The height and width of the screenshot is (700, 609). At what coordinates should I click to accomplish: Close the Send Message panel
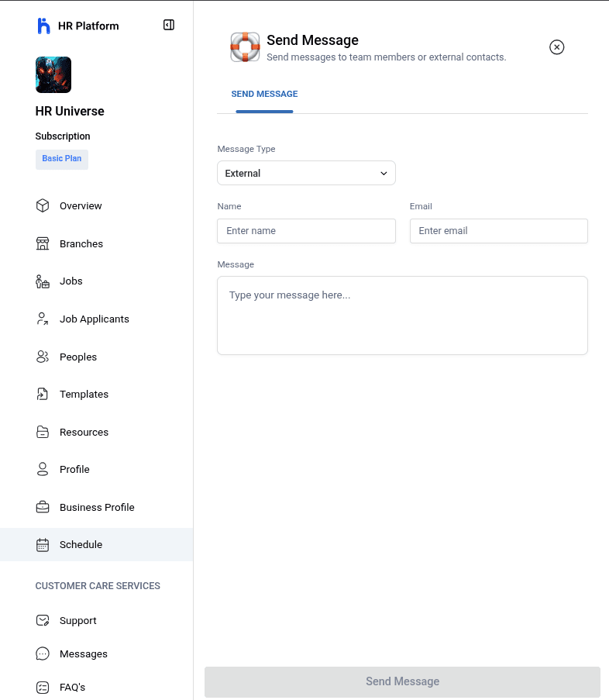(x=556, y=47)
